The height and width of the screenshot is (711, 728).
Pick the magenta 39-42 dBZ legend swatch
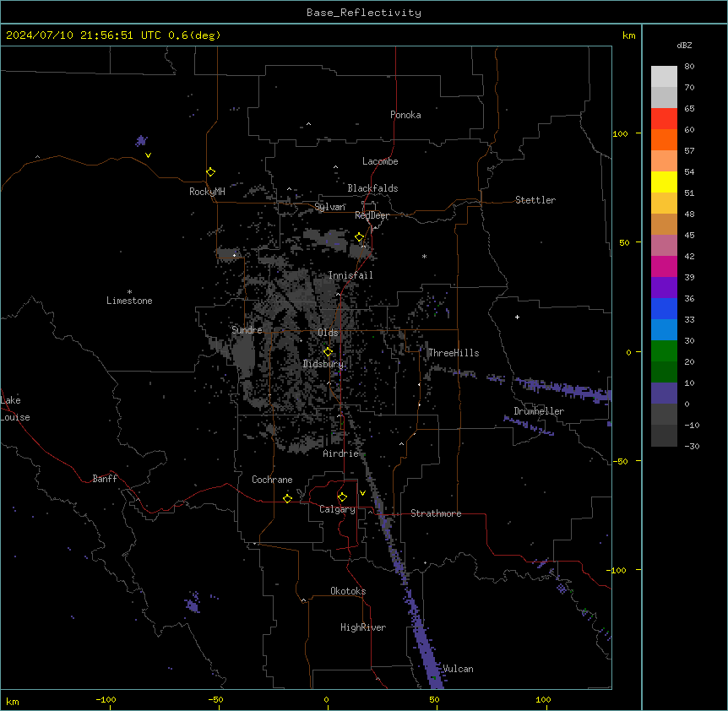click(664, 266)
